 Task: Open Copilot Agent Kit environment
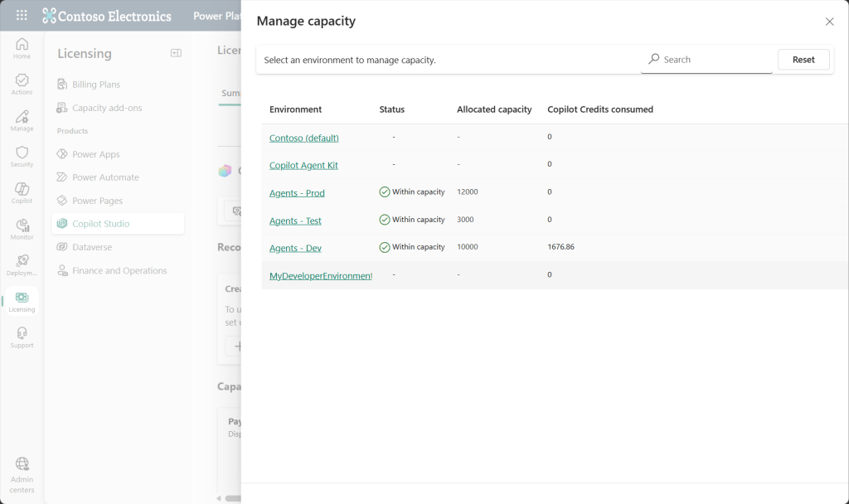click(303, 165)
